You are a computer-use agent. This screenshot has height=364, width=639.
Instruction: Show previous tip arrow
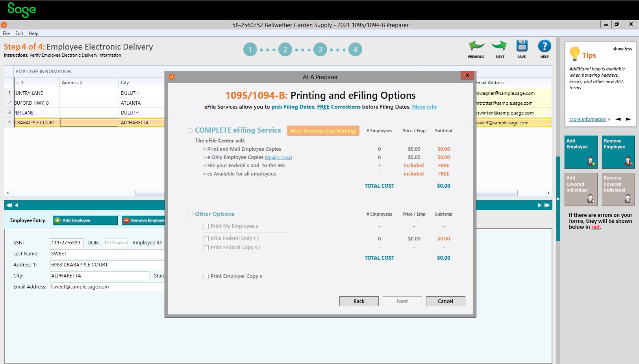(618, 119)
